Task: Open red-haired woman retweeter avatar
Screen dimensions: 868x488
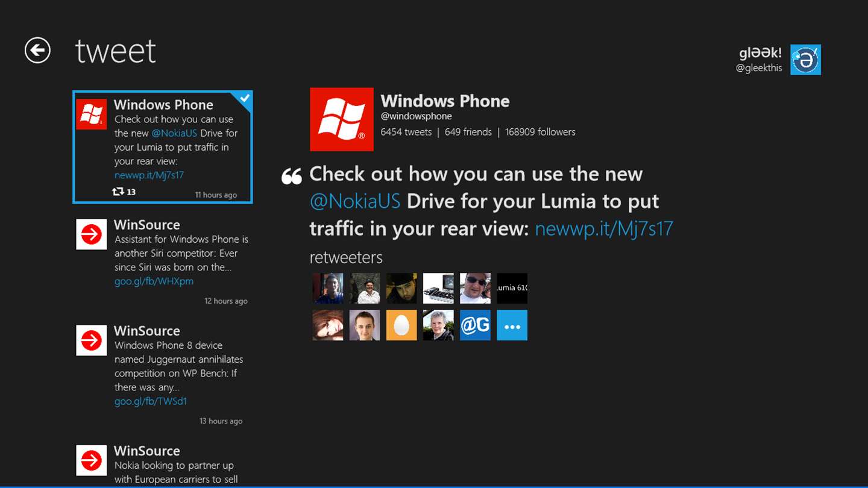Action: 328,325
